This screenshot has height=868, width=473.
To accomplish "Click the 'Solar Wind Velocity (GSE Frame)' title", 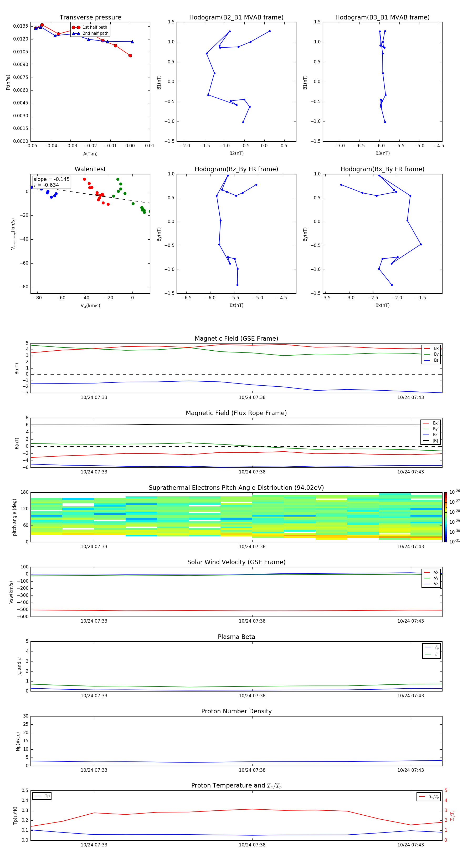I will pyautogui.click(x=236, y=562).
